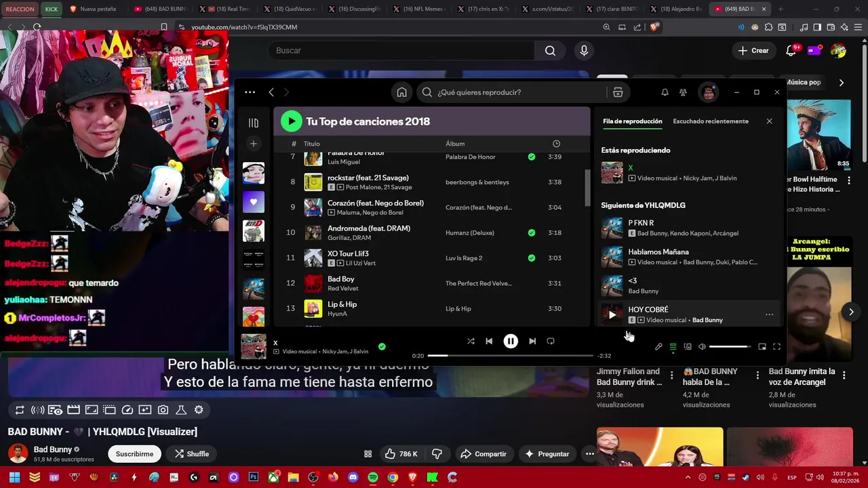Select Hablamos Mañana in the queue
868x488 pixels.
[687, 257]
